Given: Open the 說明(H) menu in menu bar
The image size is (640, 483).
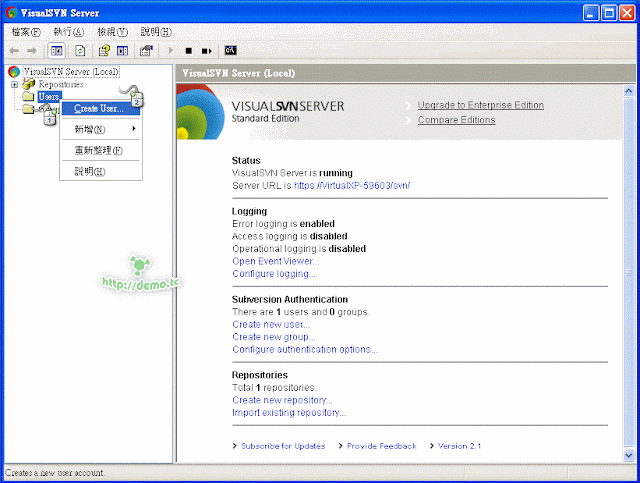Looking at the screenshot, I should click(156, 32).
